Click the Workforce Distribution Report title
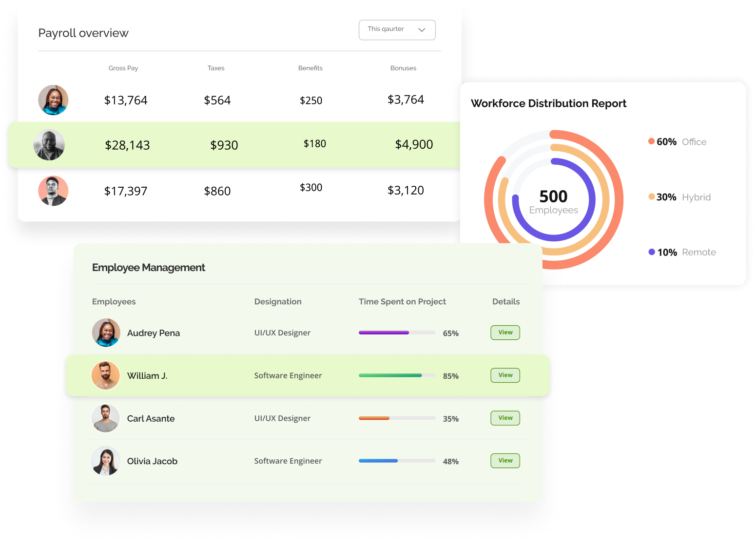This screenshot has width=756, height=547. [548, 103]
